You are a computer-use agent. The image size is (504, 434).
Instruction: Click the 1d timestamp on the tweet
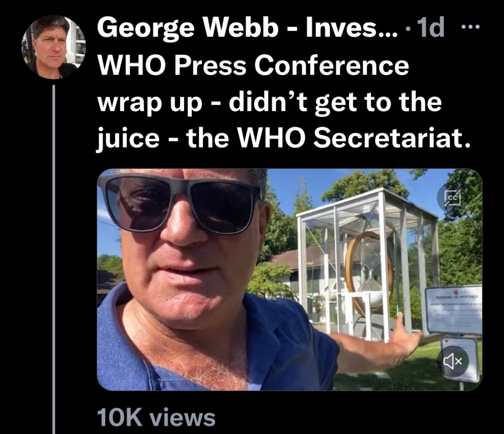pyautogui.click(x=430, y=30)
